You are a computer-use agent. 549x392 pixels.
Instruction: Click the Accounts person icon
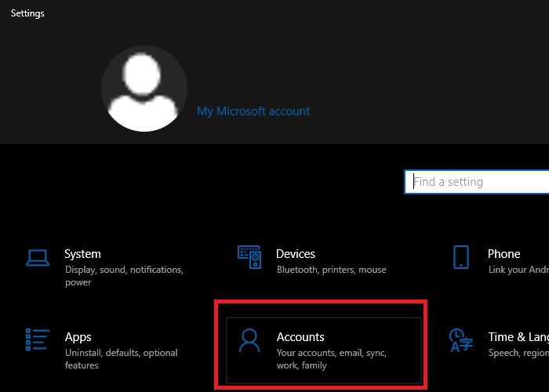pyautogui.click(x=249, y=340)
